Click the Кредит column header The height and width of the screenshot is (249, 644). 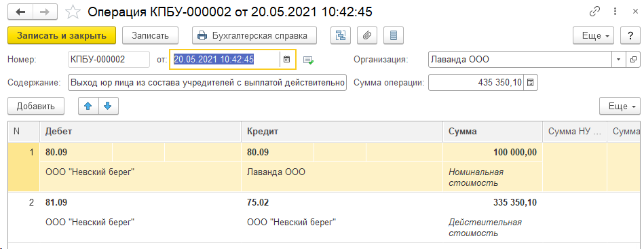point(342,132)
